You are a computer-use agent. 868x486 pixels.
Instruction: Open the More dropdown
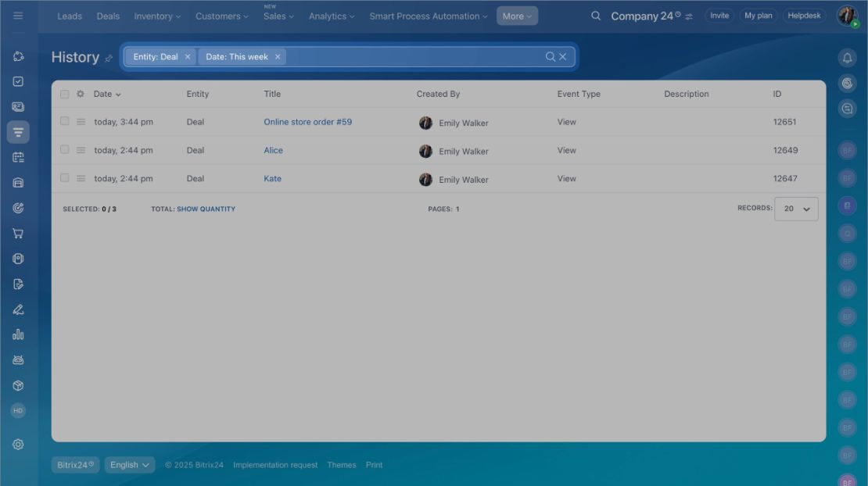pos(517,16)
